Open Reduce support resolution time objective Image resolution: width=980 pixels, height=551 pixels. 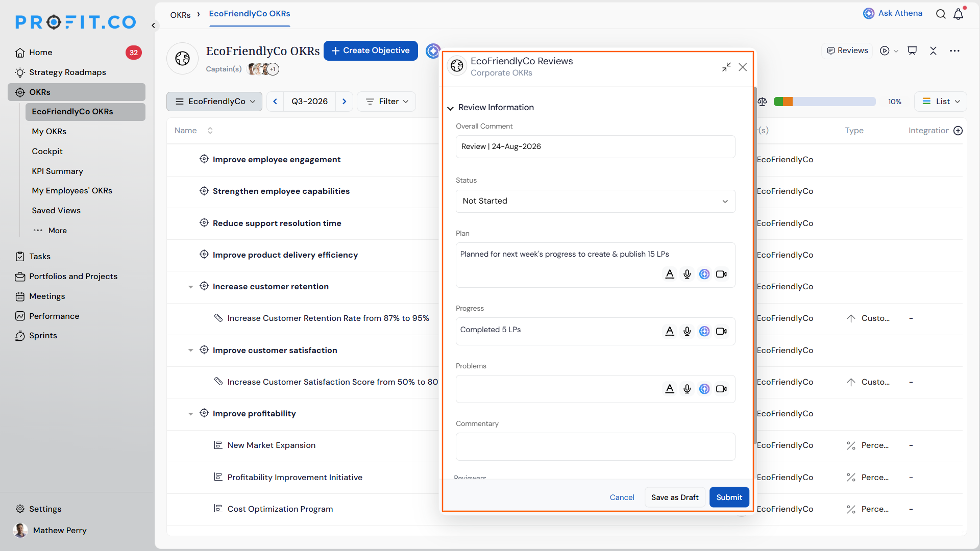click(x=277, y=223)
